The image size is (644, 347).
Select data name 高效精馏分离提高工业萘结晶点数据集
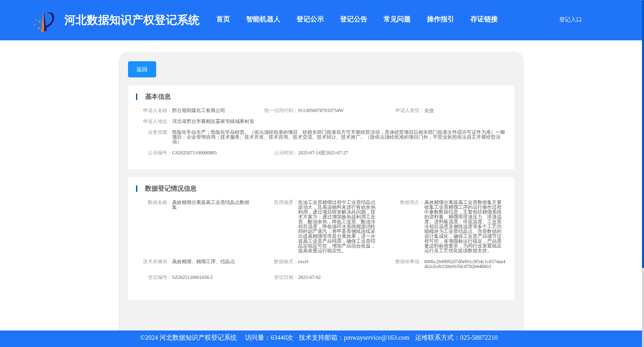point(211,205)
